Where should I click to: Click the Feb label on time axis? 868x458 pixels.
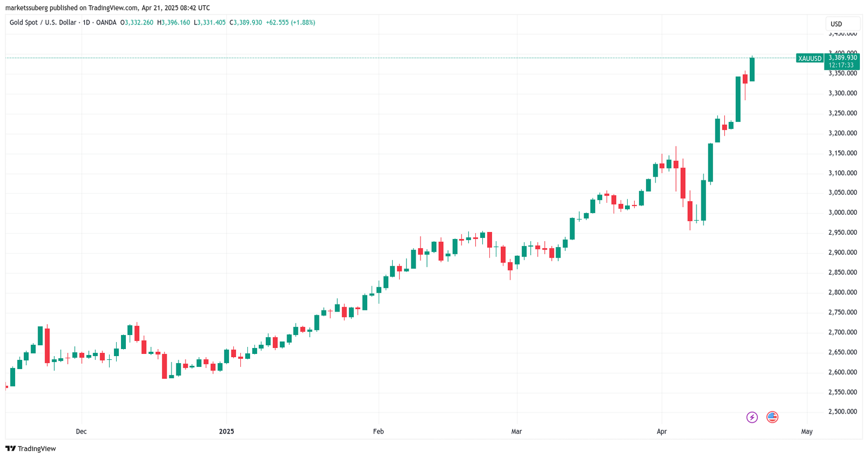click(x=379, y=431)
